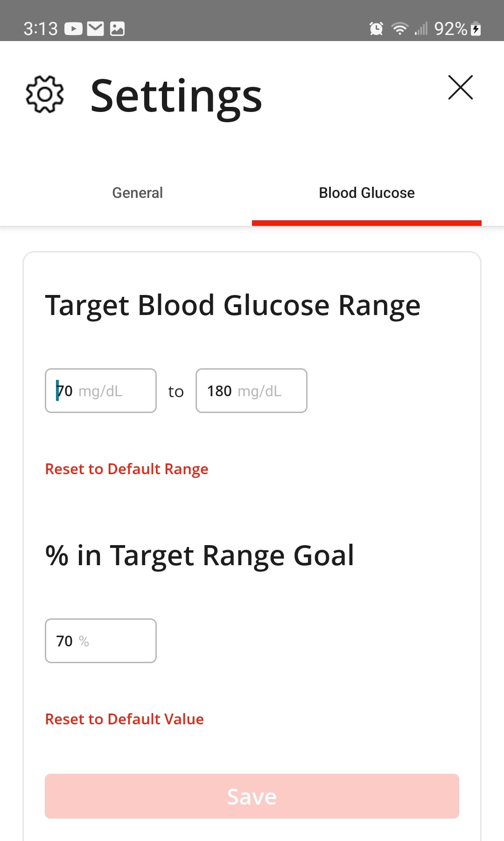Select the Blood Glucose tab
The width and height of the screenshot is (504, 841).
(367, 193)
